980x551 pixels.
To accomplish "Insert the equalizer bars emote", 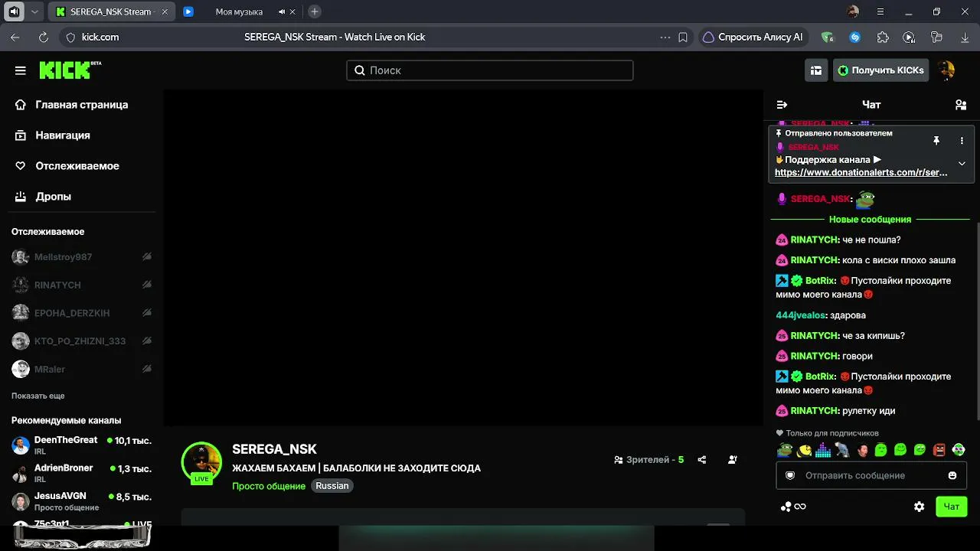I will [x=823, y=450].
